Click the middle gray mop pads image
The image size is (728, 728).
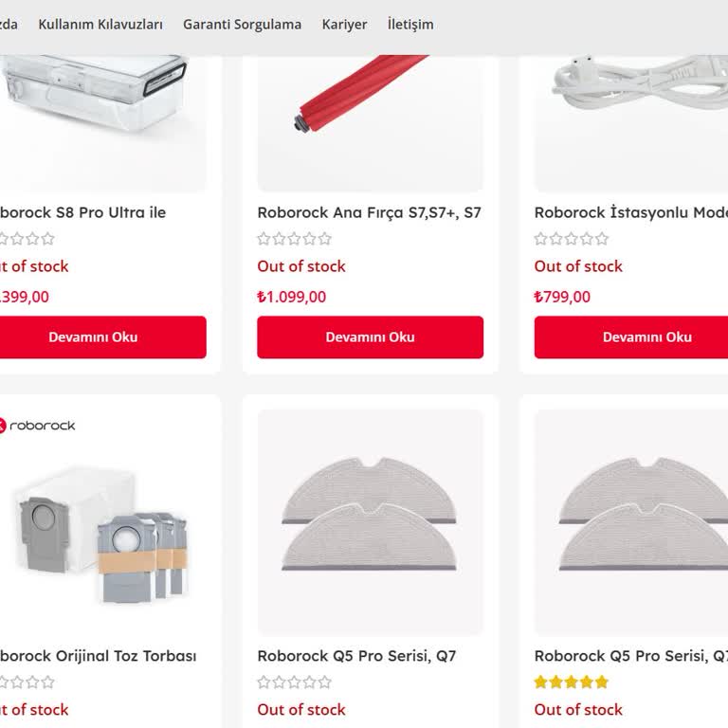[x=370, y=521]
